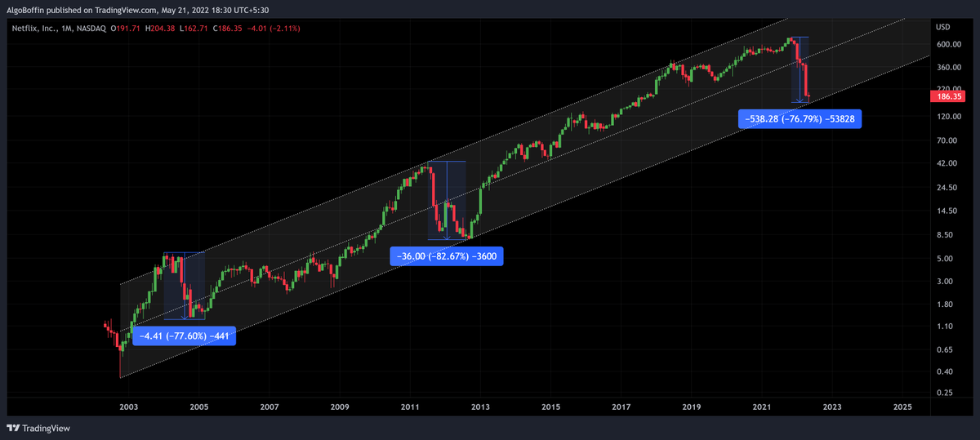
Task: Click the -4.41 (-77.60%) measurement label
Action: pyautogui.click(x=184, y=336)
